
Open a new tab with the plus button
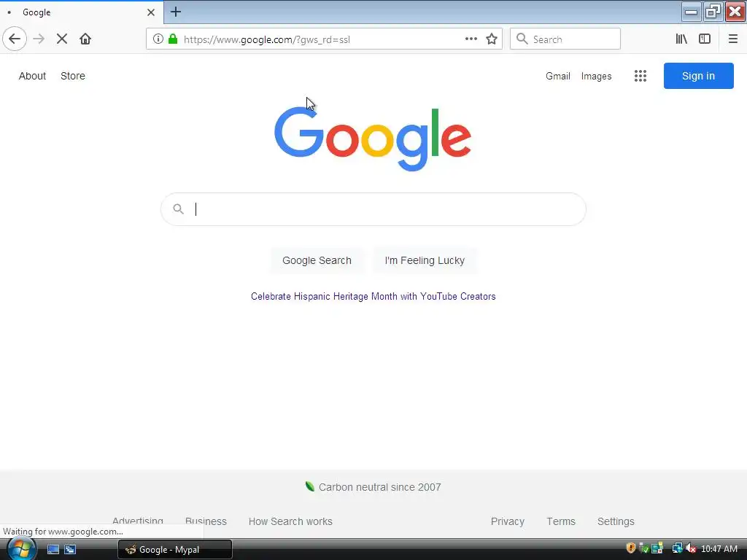175,12
